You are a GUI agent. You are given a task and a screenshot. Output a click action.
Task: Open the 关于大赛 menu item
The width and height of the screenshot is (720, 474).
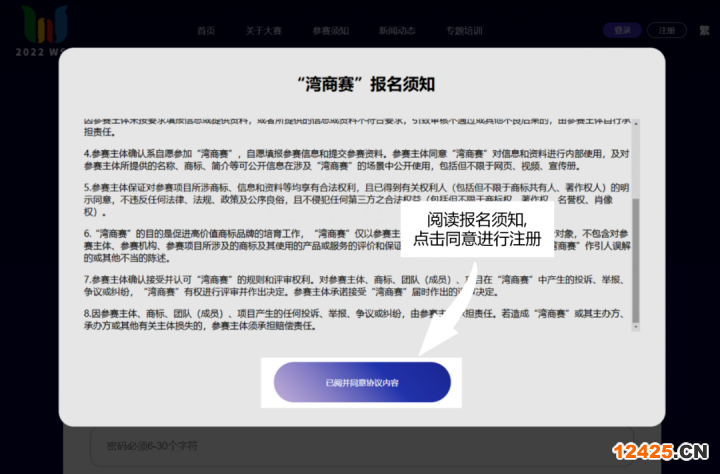[x=264, y=31]
